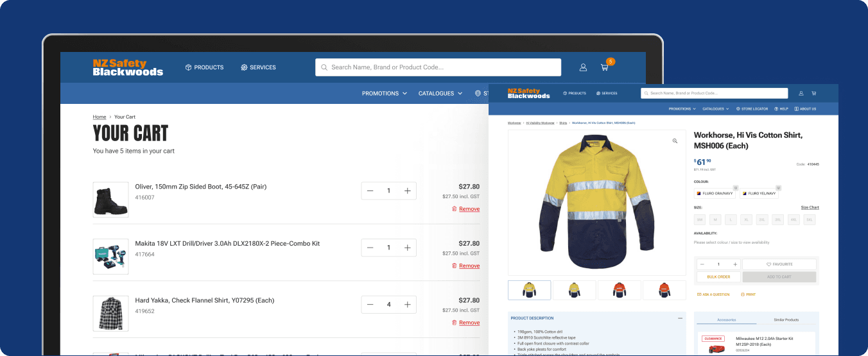Viewport: 868px width, 356px height.
Task: Click the cart icon on product page header
Action: click(x=814, y=93)
